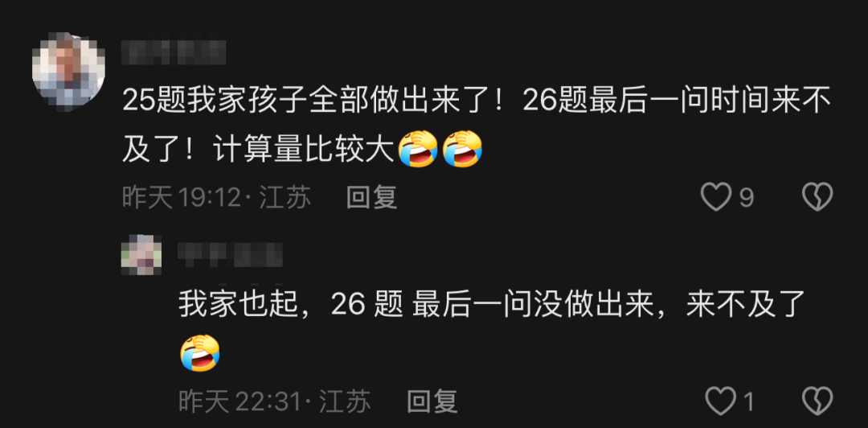Tap the like count 9
Viewport: 868px width, 428px height.
[x=746, y=197]
